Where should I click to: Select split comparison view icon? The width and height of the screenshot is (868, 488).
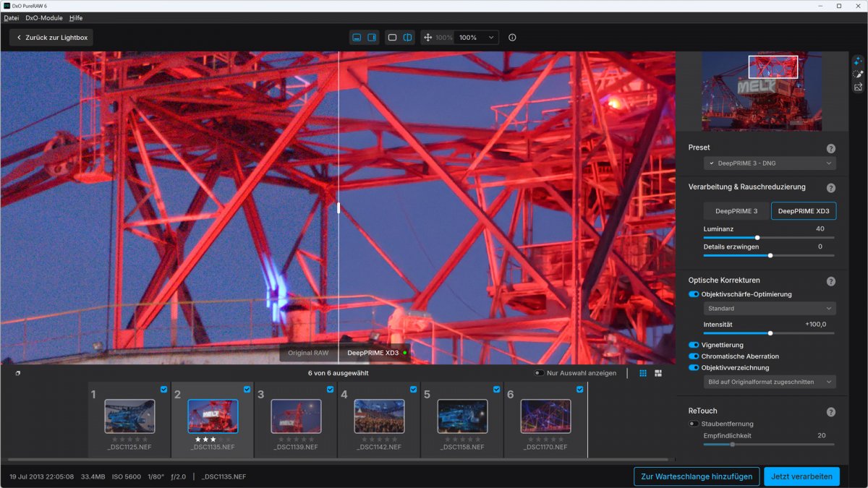point(408,38)
